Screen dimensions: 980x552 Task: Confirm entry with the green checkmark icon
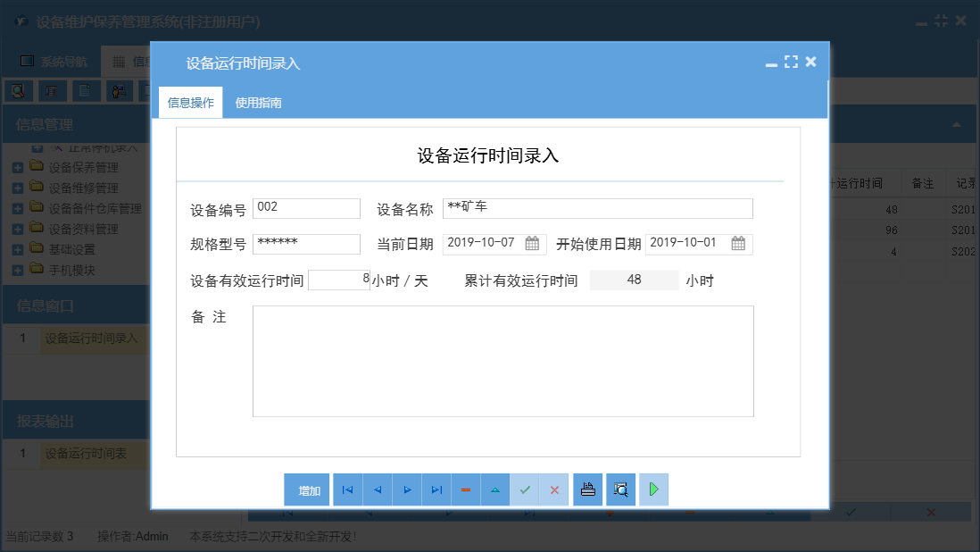pyautogui.click(x=525, y=489)
